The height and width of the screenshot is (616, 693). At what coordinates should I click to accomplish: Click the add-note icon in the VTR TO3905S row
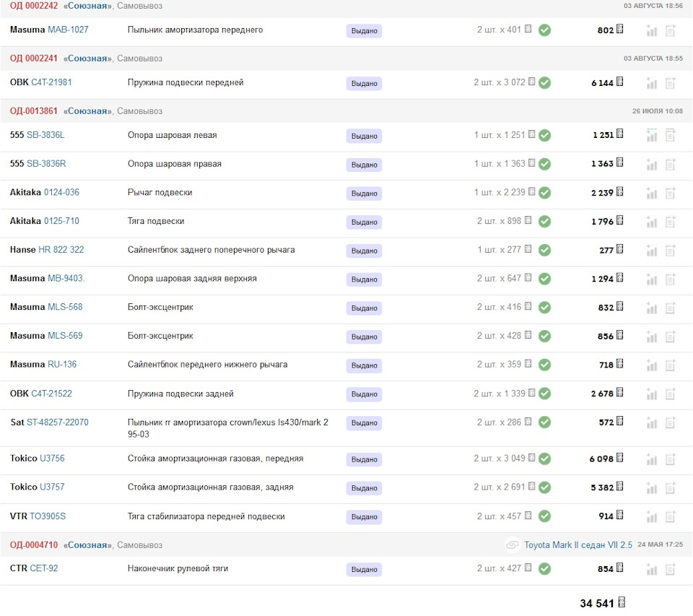pyautogui.click(x=671, y=516)
